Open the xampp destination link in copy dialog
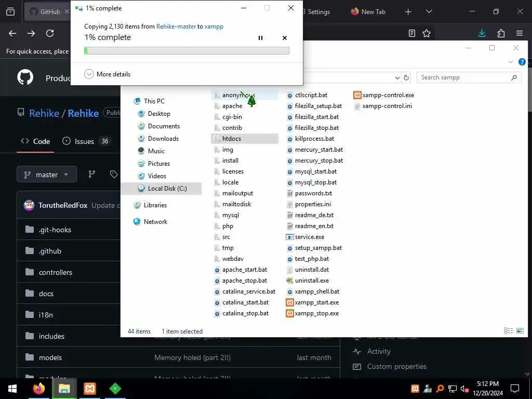Image resolution: width=532 pixels, height=399 pixels. click(x=214, y=26)
